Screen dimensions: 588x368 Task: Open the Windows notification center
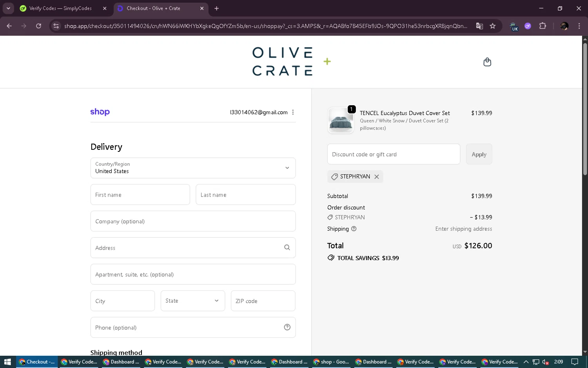tap(575, 362)
